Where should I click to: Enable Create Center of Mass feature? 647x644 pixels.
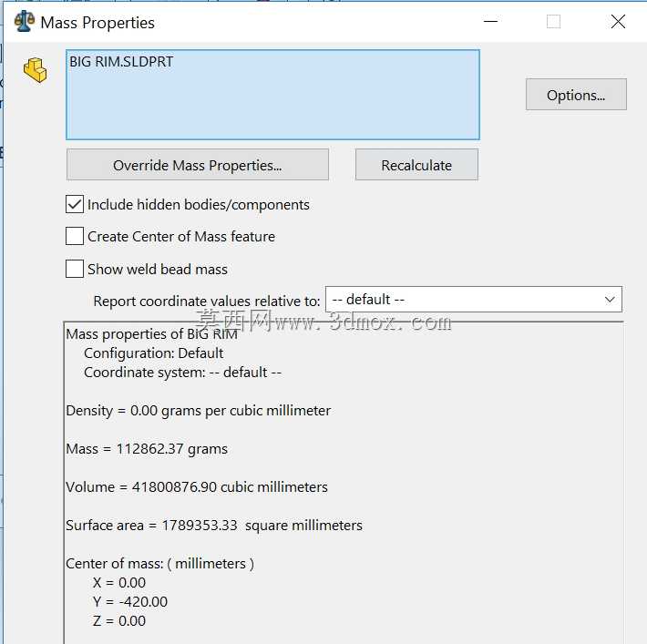click(x=75, y=237)
